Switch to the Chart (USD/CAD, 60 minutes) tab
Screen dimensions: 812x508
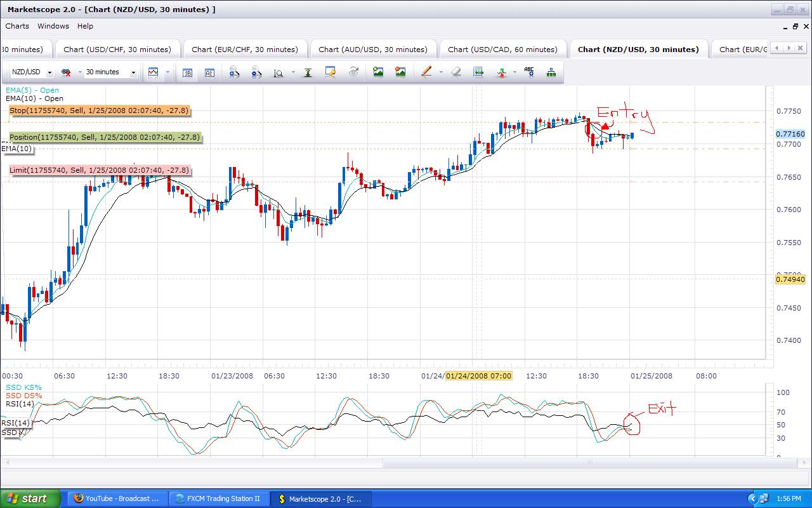502,49
